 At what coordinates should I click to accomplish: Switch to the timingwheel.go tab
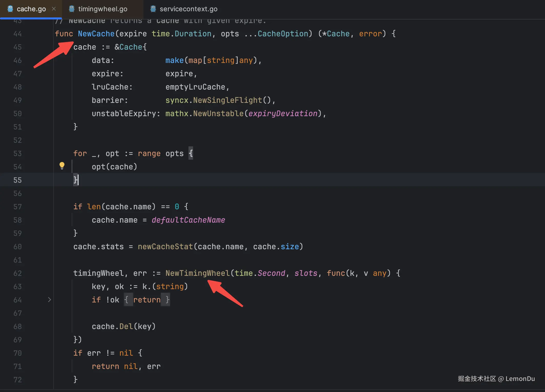[102, 9]
